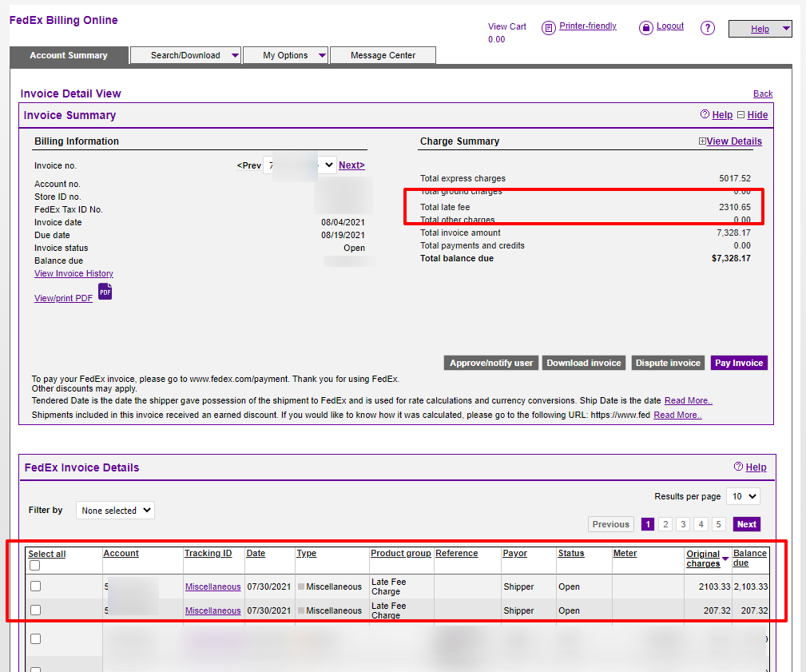Open Miscellaneous tracking link for 207.32 row
806x672 pixels.
pos(212,610)
